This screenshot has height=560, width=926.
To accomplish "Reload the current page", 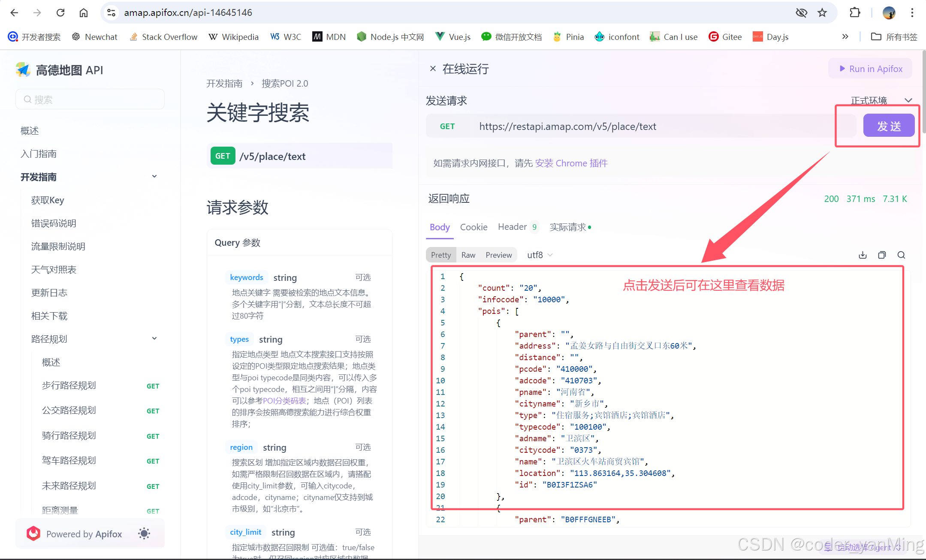I will 60,13.
